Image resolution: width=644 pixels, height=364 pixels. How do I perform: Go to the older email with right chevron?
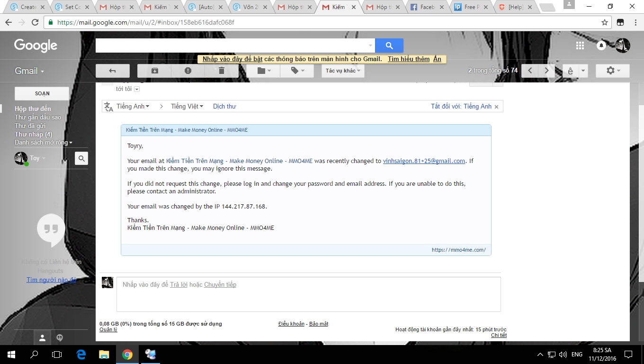point(547,71)
